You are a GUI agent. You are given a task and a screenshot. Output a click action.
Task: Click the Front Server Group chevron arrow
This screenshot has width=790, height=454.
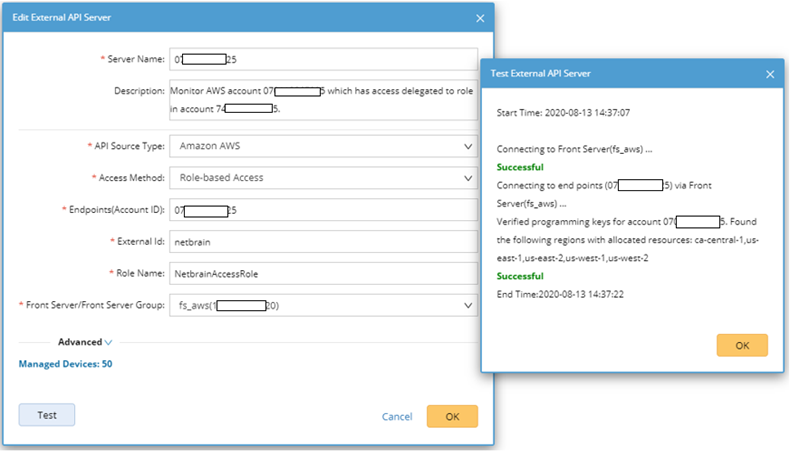468,306
